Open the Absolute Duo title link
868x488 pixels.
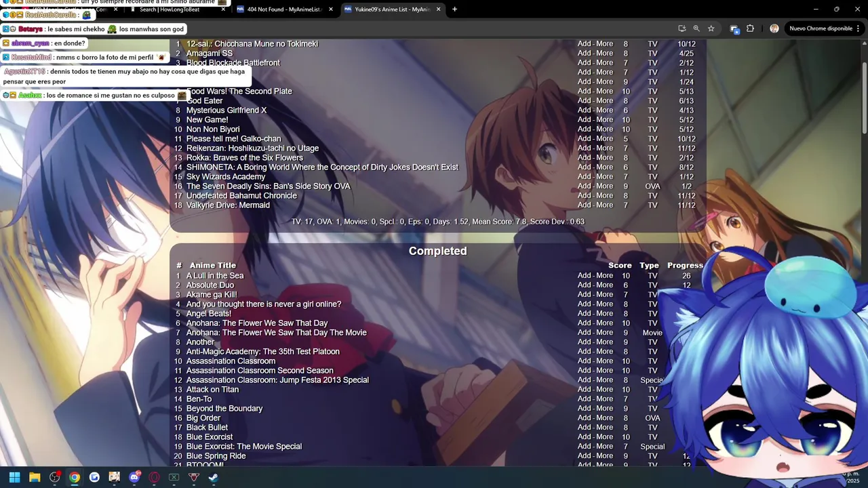(x=210, y=285)
